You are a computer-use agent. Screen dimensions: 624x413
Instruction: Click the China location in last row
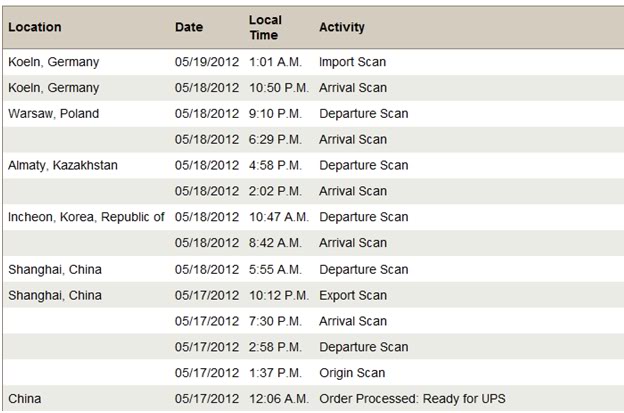[x=24, y=399]
